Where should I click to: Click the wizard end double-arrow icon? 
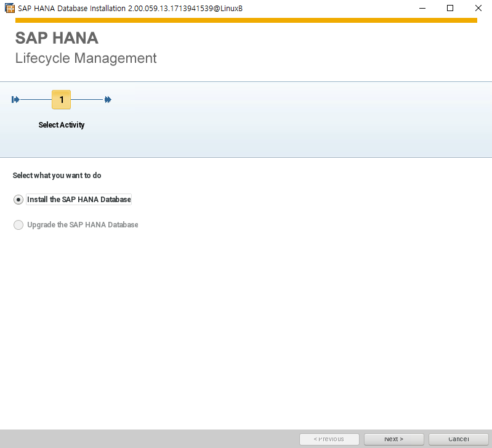coord(108,99)
